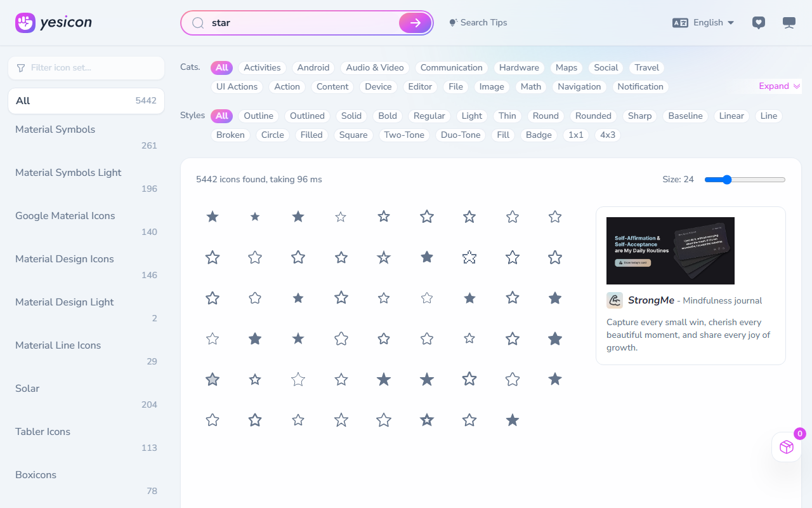
Task: Open the Solar icon set
Action: [x=86, y=396]
